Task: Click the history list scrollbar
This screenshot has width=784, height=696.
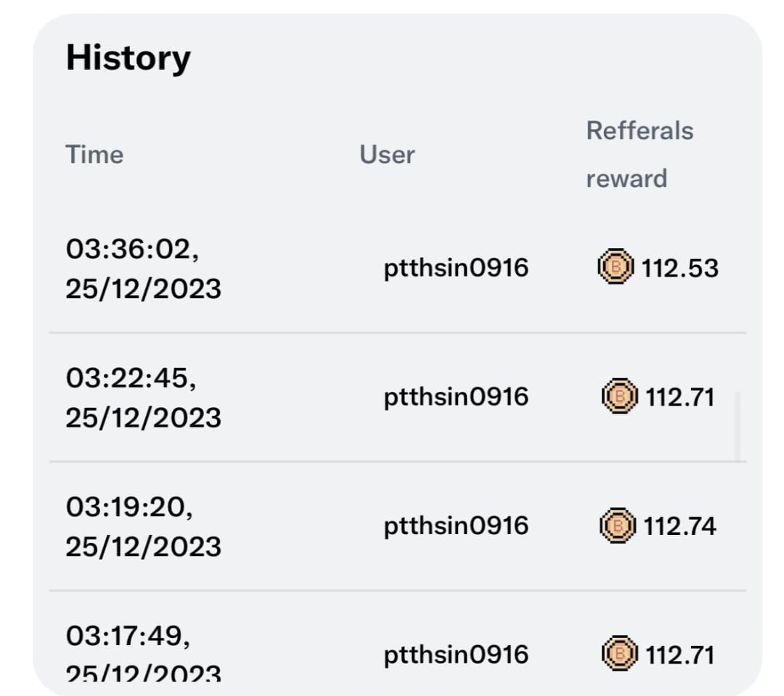Action: 737,426
